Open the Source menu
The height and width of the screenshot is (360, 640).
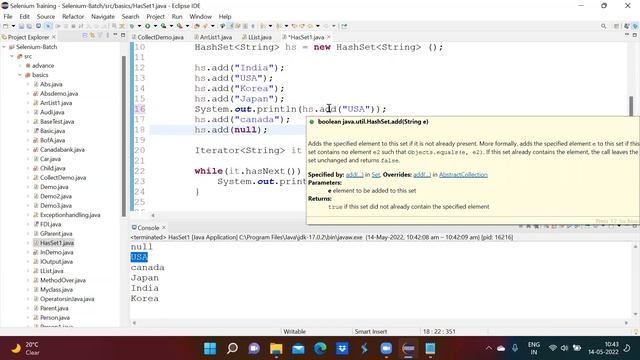46,17
